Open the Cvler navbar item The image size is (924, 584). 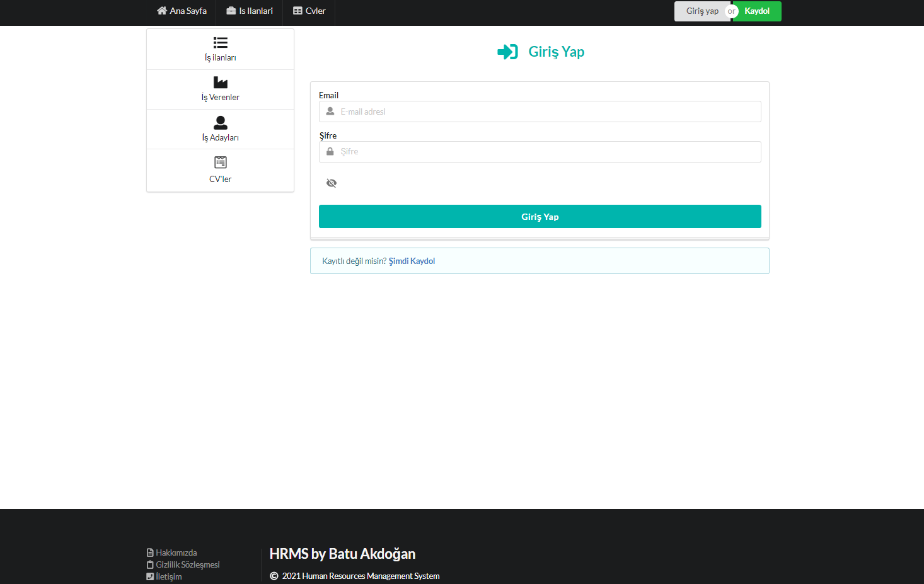(x=309, y=11)
